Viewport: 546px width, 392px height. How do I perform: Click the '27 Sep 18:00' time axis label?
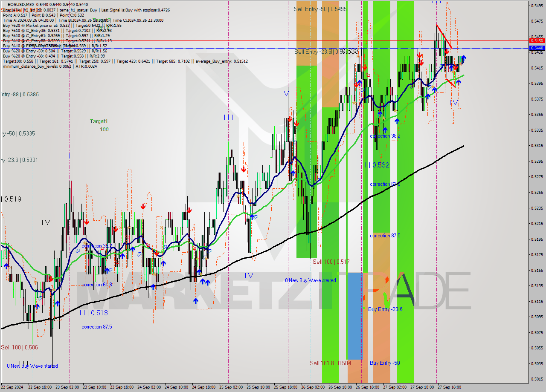449,387
